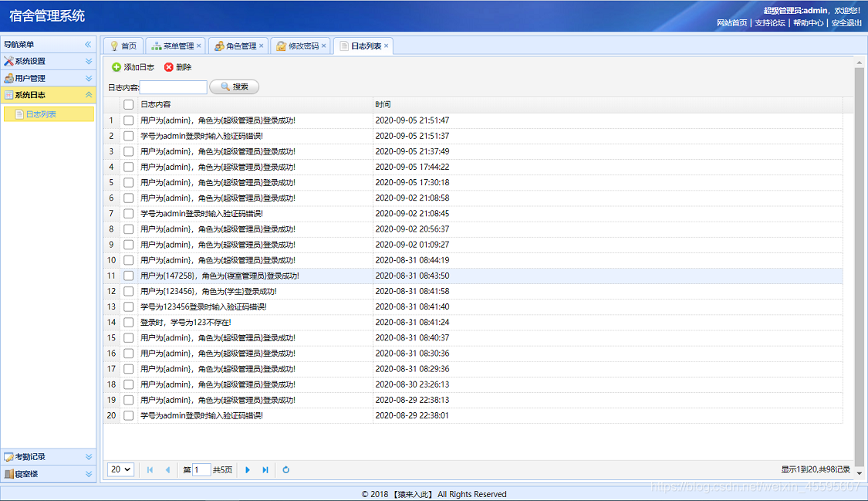Select row 18 checkbox
868x501 pixels.
[x=128, y=384]
